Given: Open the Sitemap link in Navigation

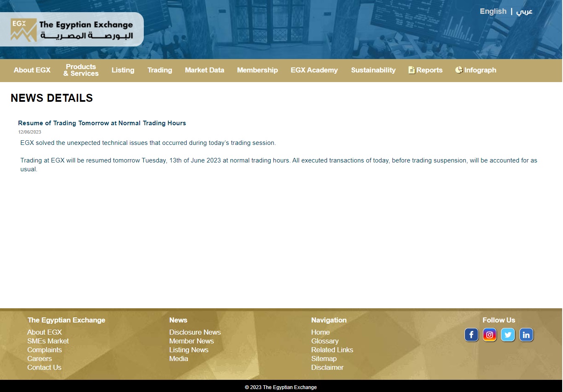Looking at the screenshot, I should point(324,358).
